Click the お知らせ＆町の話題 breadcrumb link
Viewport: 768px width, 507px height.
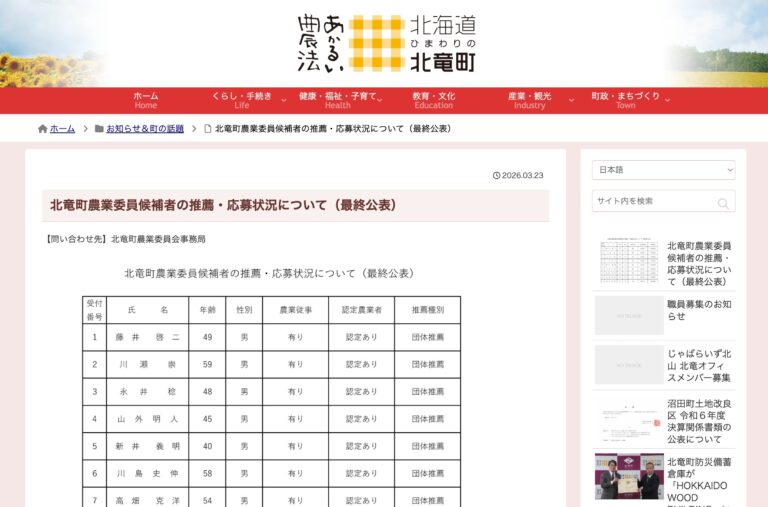pos(145,129)
